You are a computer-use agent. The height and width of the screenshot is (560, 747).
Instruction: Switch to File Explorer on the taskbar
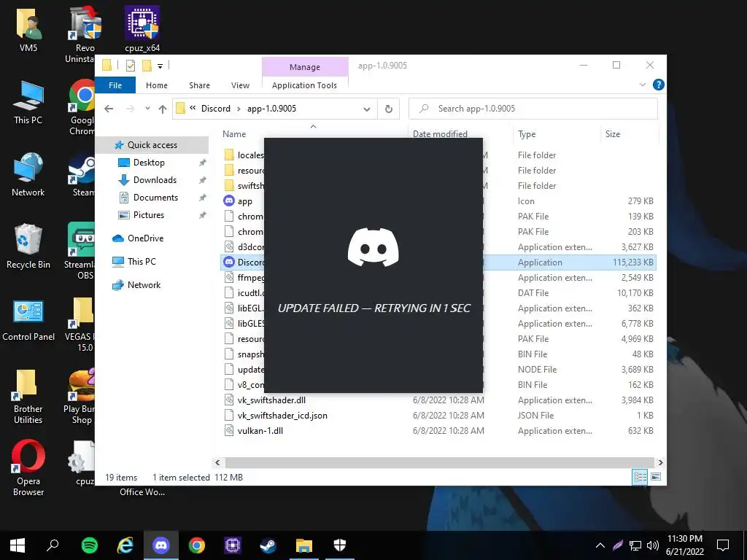pyautogui.click(x=304, y=545)
